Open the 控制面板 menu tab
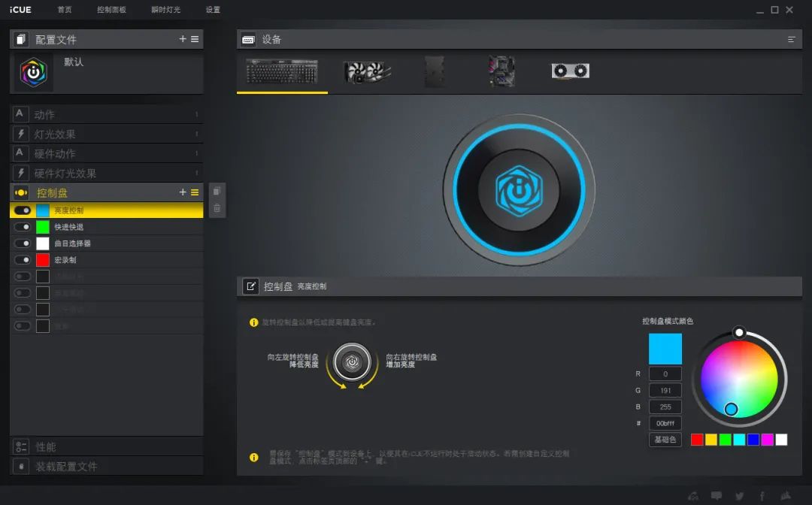This screenshot has width=812, height=505. (111, 10)
